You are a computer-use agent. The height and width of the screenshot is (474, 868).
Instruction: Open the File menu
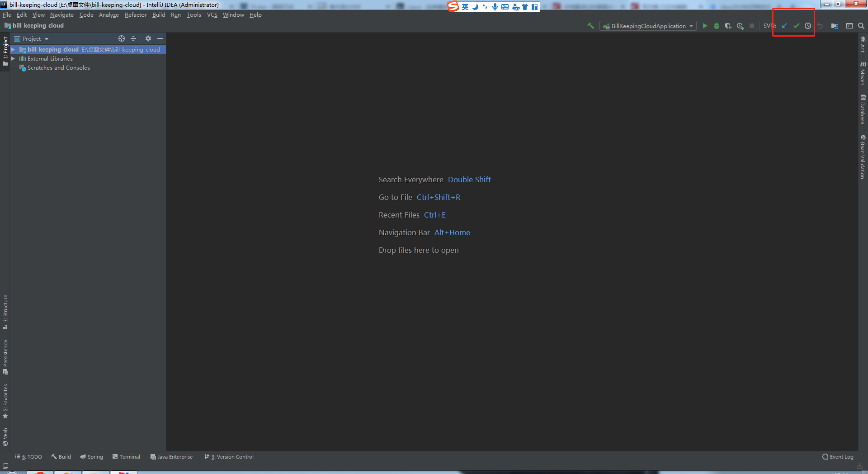[x=7, y=15]
